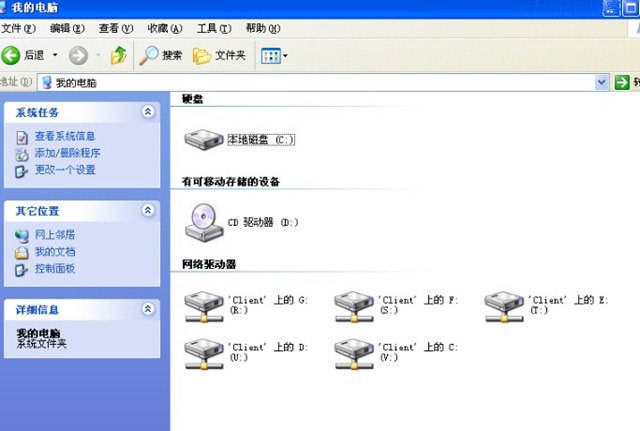Click the change a setting icon
Viewport: 640px width, 431px height.
[x=21, y=171]
